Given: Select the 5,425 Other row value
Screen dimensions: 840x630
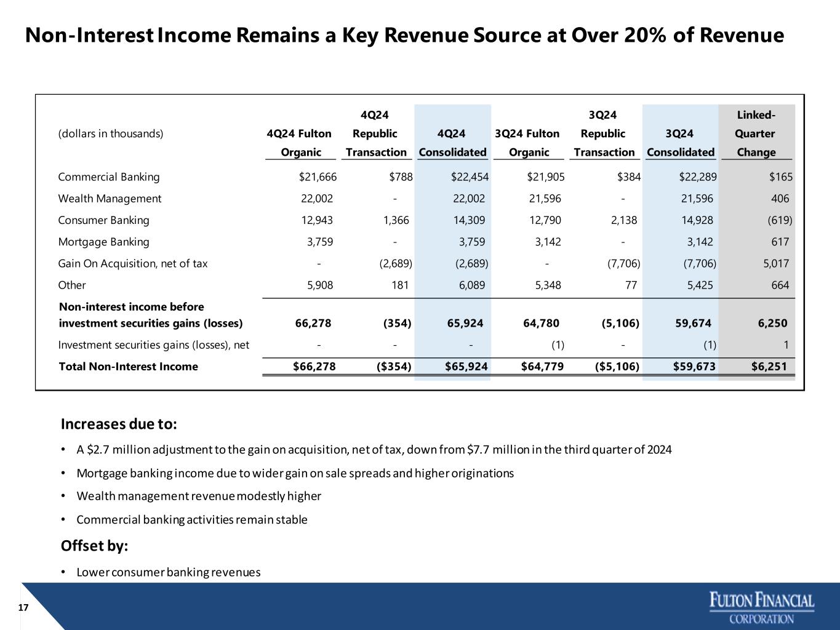Looking at the screenshot, I should tap(700, 285).
